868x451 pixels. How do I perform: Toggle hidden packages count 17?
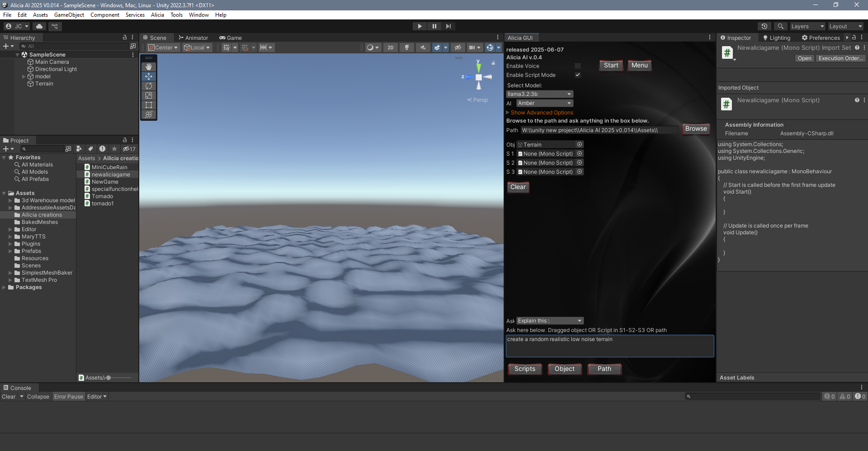tap(129, 149)
